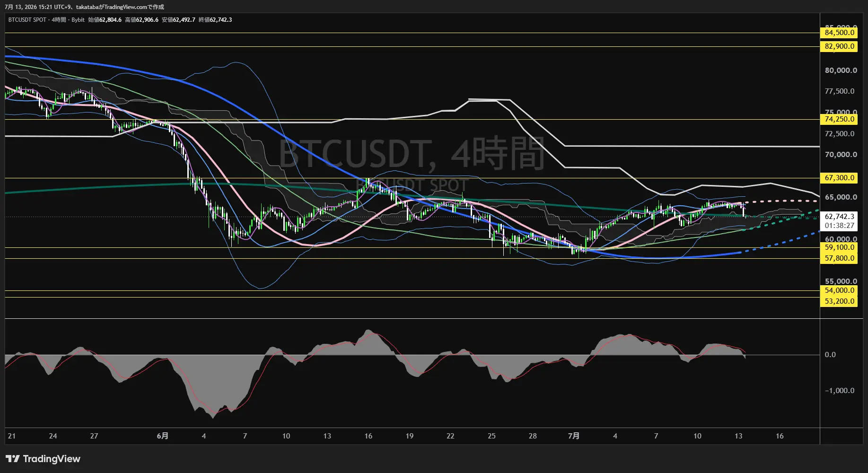
Task: Click the 65,000.0 price axis tick
Action: 841,197
